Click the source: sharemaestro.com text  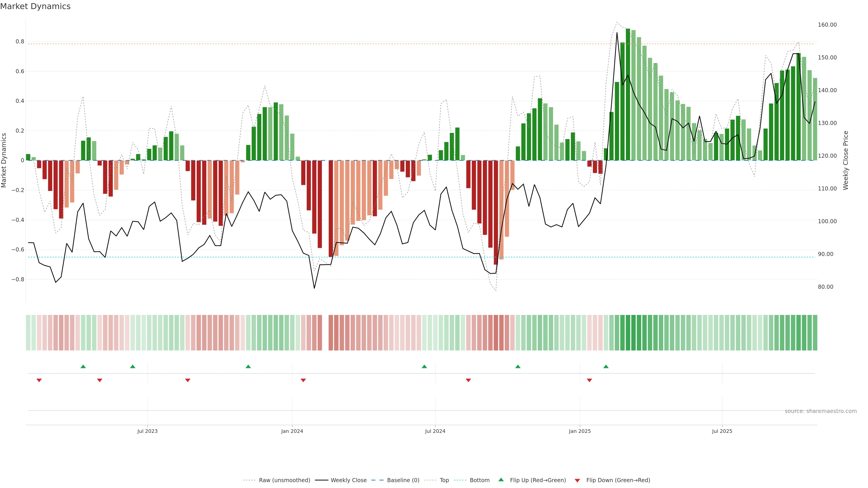coord(821,411)
